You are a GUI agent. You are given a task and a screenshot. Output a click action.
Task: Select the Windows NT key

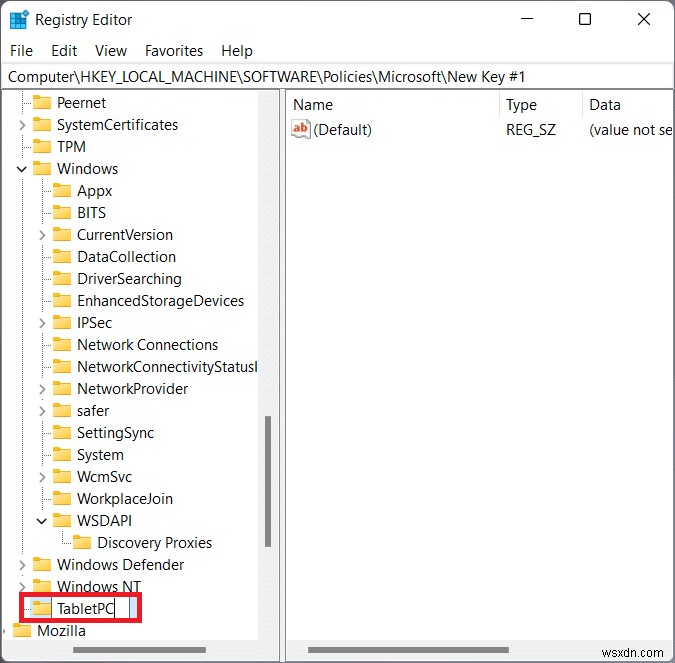[99, 586]
